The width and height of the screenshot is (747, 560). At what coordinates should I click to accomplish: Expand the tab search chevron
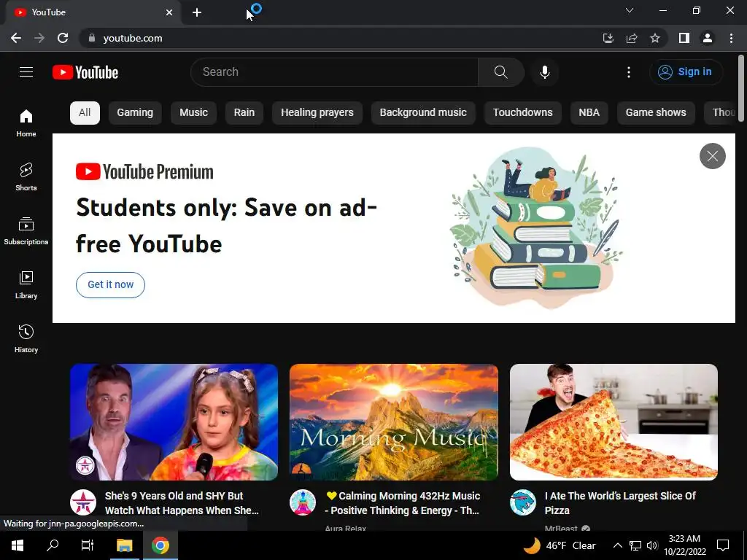(630, 10)
